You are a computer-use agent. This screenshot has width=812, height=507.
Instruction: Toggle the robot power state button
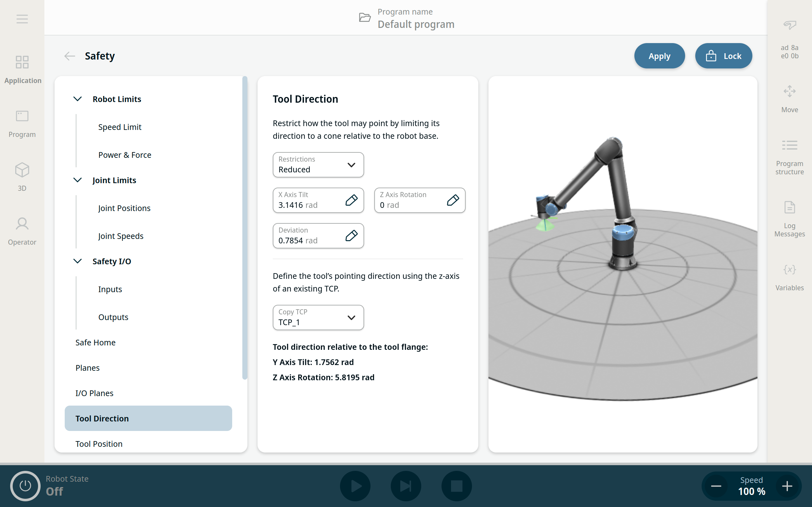pyautogui.click(x=25, y=486)
